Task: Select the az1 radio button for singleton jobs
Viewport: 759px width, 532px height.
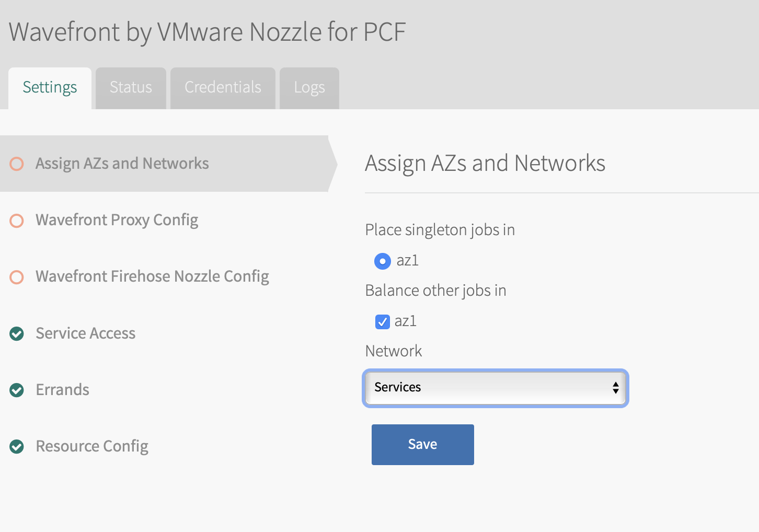Action: (383, 261)
